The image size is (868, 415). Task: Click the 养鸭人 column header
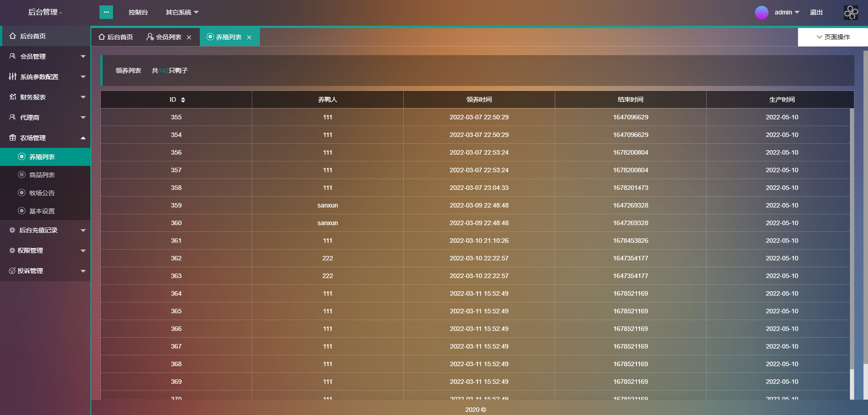click(x=328, y=99)
